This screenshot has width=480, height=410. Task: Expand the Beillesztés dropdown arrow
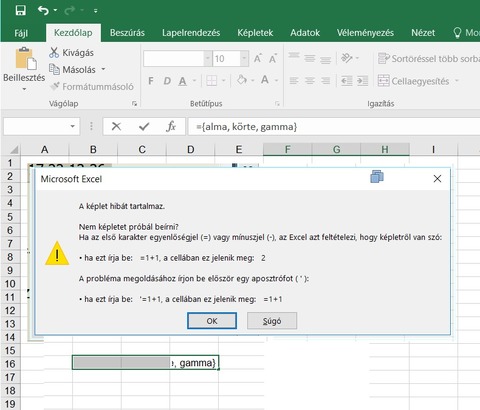point(24,89)
